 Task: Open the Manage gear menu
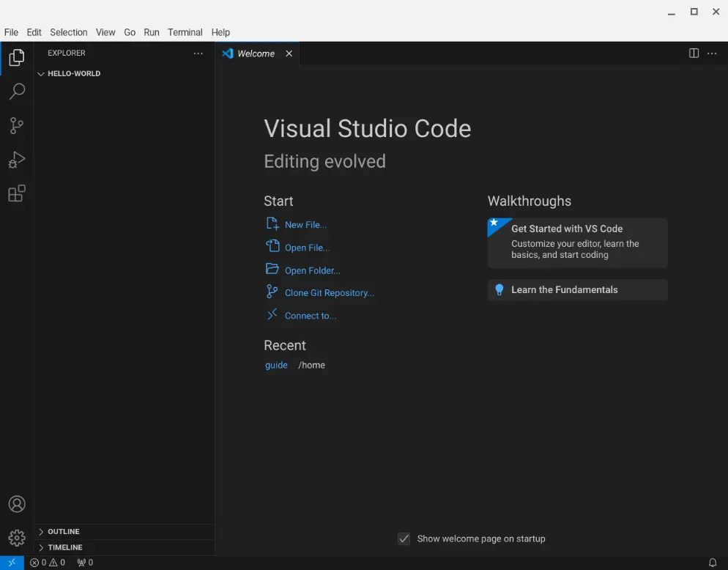(x=16, y=538)
